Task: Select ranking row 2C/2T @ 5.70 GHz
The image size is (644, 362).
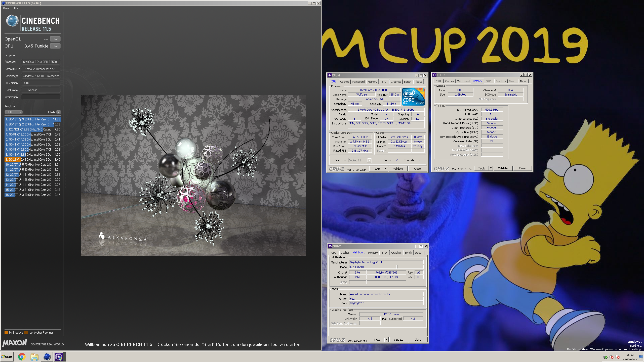Action: coord(32,165)
